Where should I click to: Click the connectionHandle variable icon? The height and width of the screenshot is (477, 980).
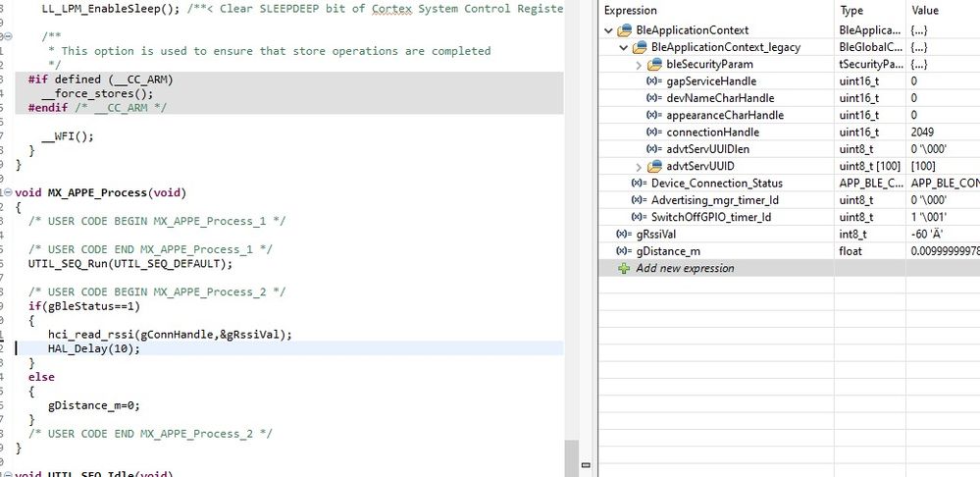(x=654, y=132)
